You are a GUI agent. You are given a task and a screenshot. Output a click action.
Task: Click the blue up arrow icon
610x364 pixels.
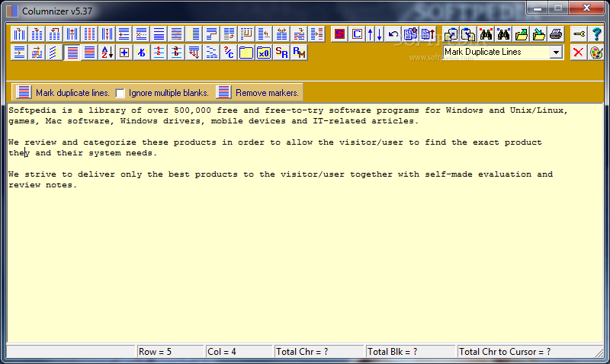coord(371,34)
